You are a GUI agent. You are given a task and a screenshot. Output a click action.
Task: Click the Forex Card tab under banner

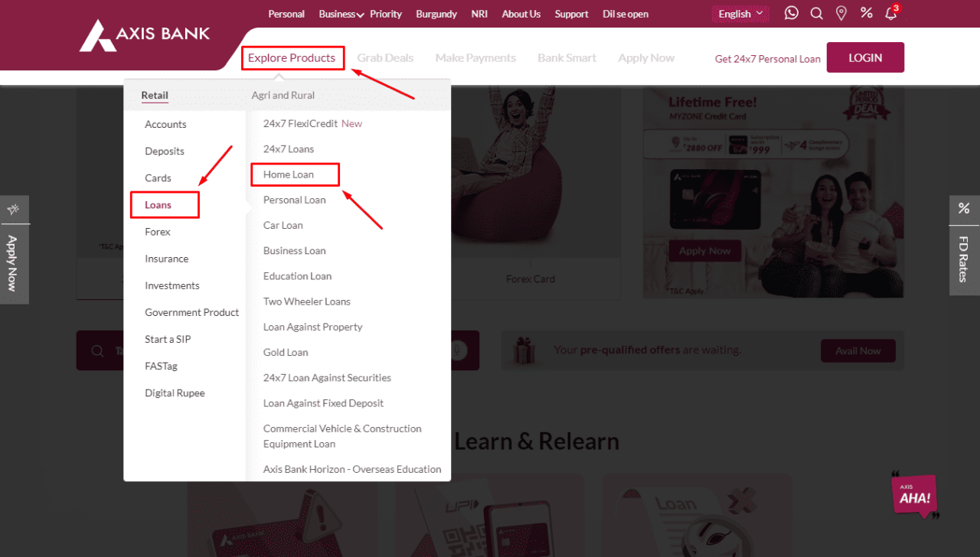530,278
